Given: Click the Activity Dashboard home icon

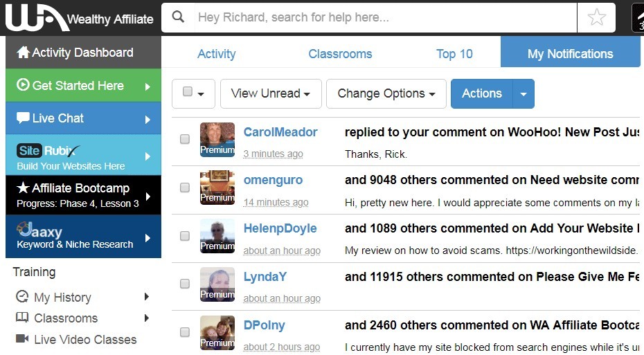Looking at the screenshot, I should pos(23,52).
